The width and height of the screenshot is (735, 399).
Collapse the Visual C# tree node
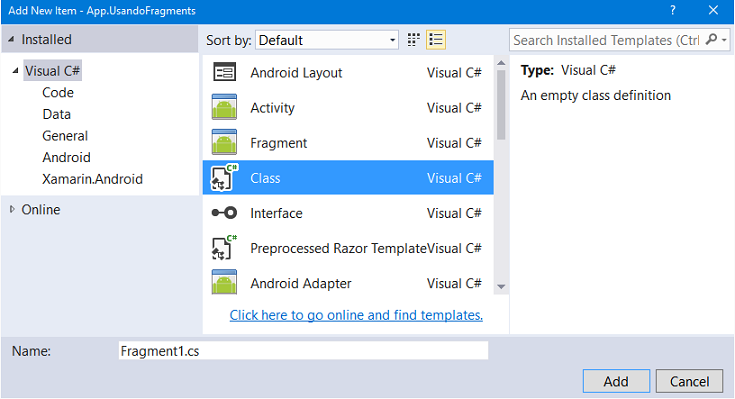point(15,71)
